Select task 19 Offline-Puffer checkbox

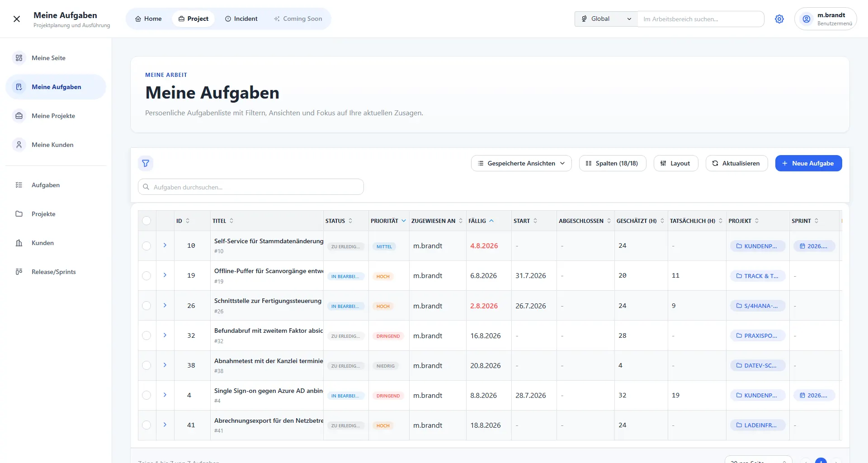click(146, 275)
